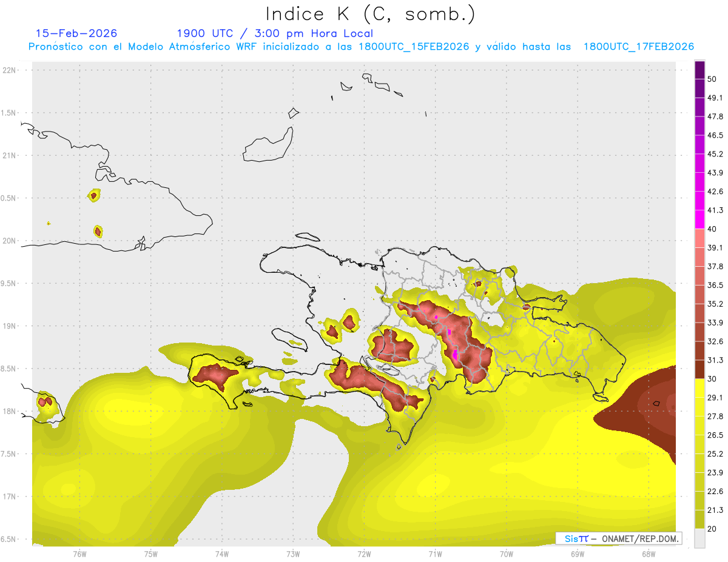Select the dark brown legend swatch between 30 and 31.3
Viewport: 728px width, 562px height.
[699, 370]
